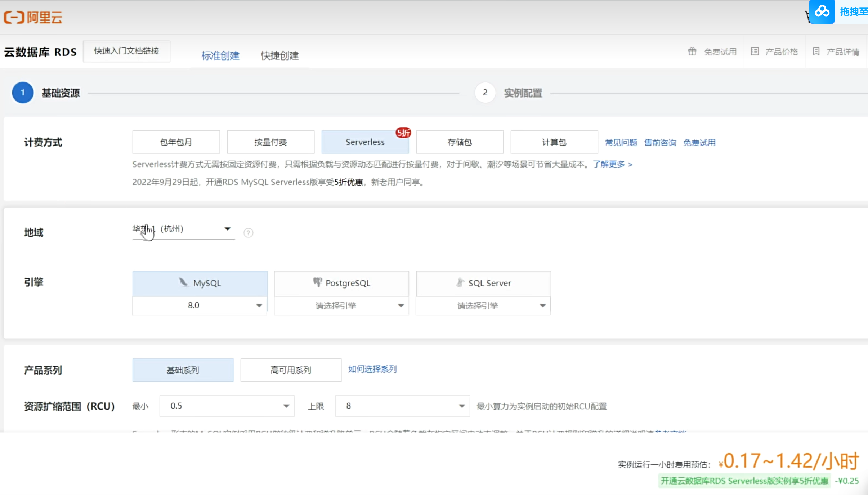This screenshot has height=495, width=868.
Task: Select the 高可用系列 product series
Action: click(x=291, y=370)
